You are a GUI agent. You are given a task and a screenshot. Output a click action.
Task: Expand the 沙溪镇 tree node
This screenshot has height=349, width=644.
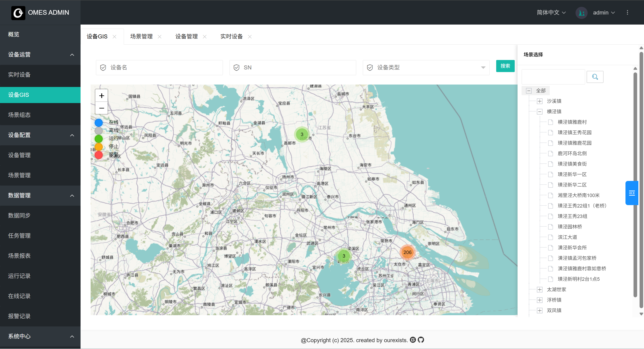point(539,101)
